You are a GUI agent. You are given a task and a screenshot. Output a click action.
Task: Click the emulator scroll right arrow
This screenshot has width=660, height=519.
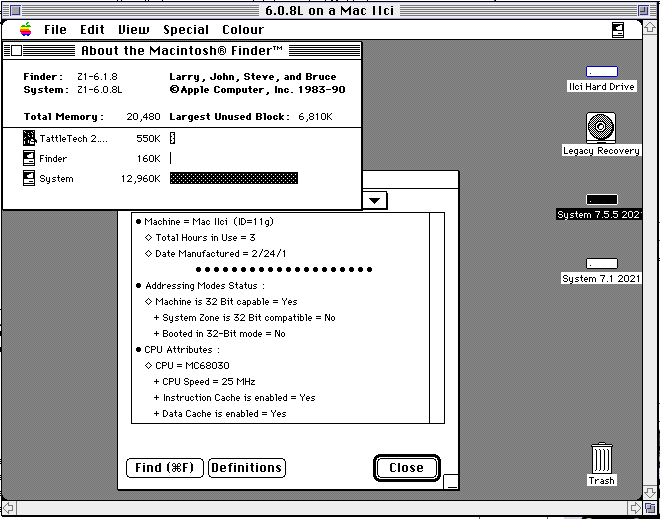click(x=635, y=508)
